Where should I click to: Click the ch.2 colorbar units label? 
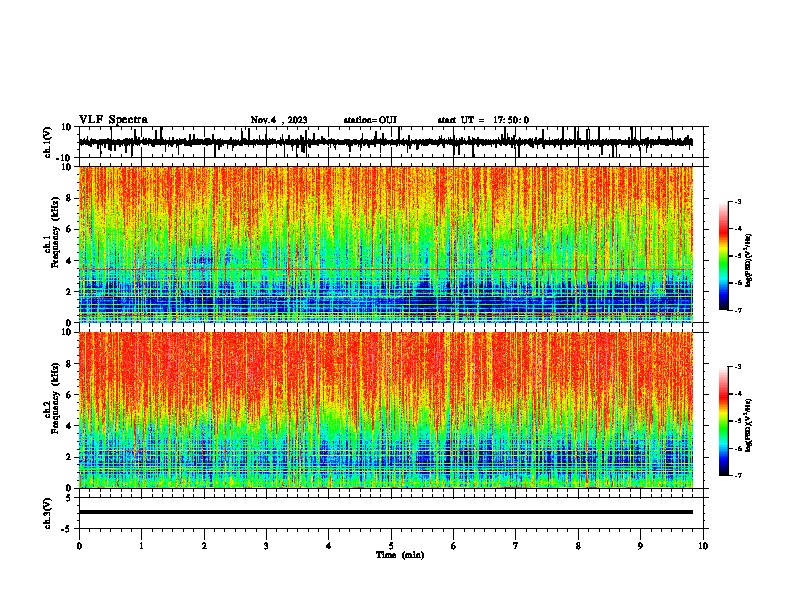click(x=748, y=426)
